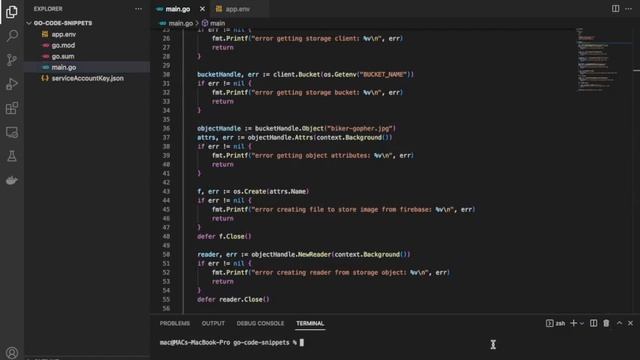
Task: Open Accounts icon at bottom of activity bar
Action: click(12, 352)
